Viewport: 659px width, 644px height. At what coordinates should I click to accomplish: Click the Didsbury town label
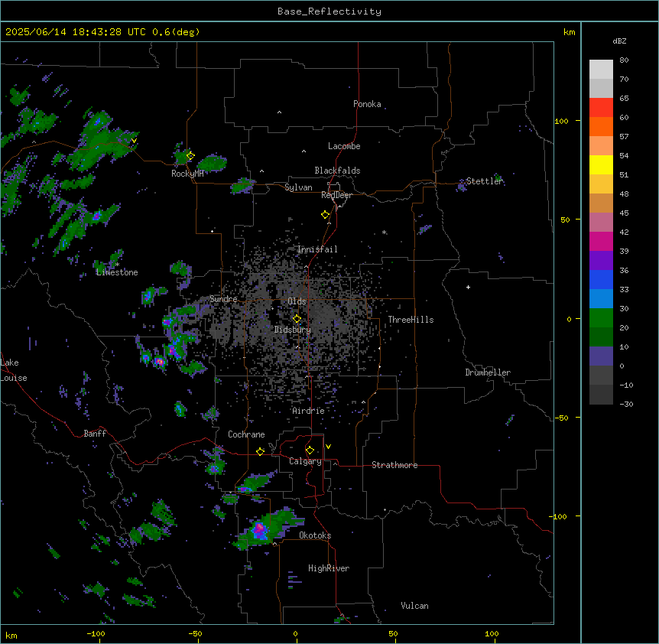293,330
